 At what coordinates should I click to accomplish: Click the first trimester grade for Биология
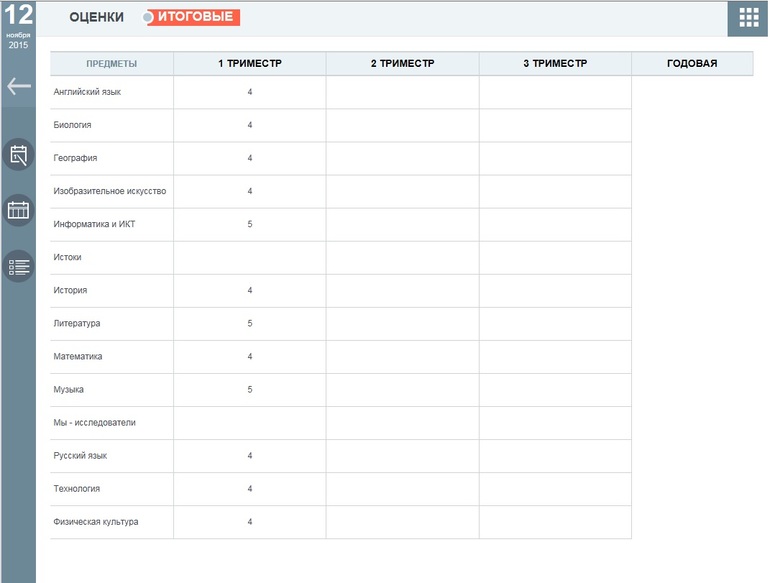tap(250, 125)
